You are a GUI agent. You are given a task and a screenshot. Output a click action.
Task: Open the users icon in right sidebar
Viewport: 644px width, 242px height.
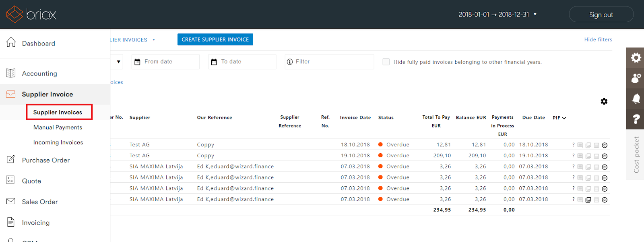click(x=636, y=78)
